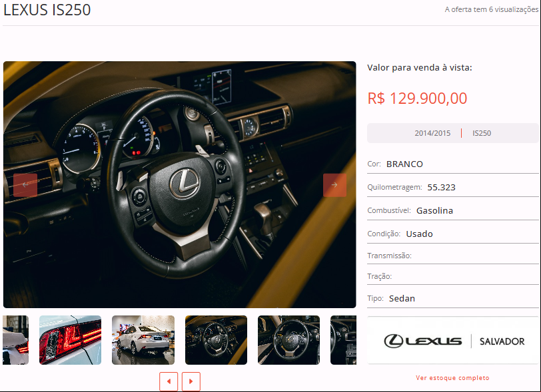
Task: Advance to the next photo with the right arrow
Action: pyautogui.click(x=334, y=185)
